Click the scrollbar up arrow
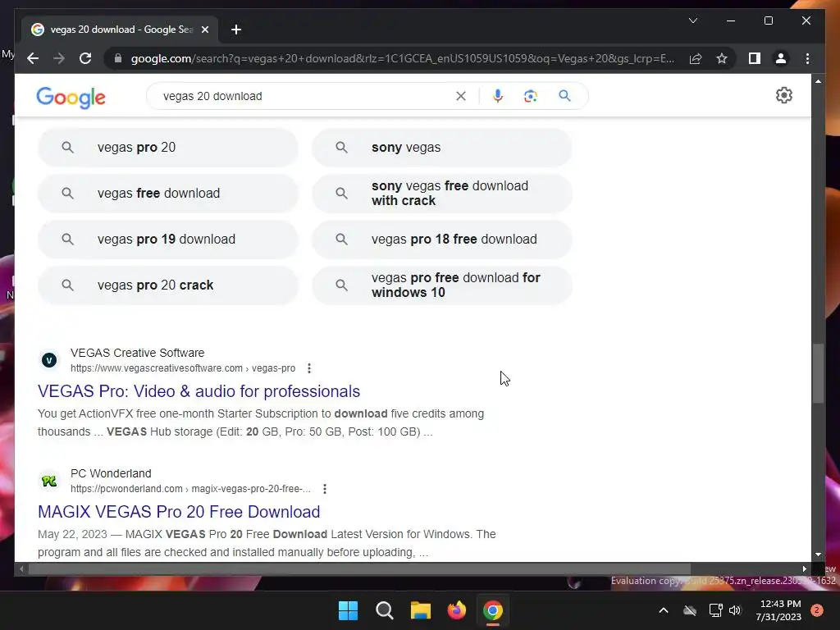 818,81
